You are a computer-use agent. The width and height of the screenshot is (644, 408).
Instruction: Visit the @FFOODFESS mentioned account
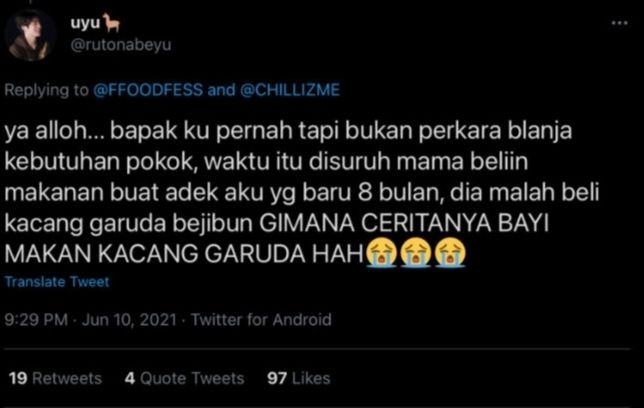148,90
